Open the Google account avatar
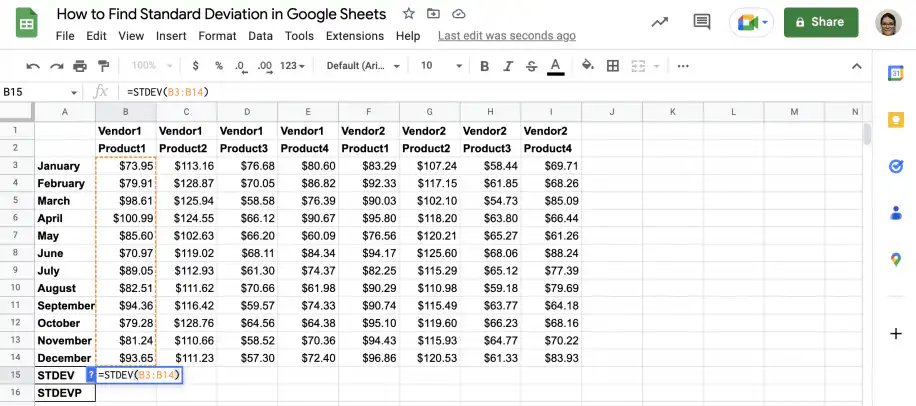The height and width of the screenshot is (406, 916). pos(889,22)
